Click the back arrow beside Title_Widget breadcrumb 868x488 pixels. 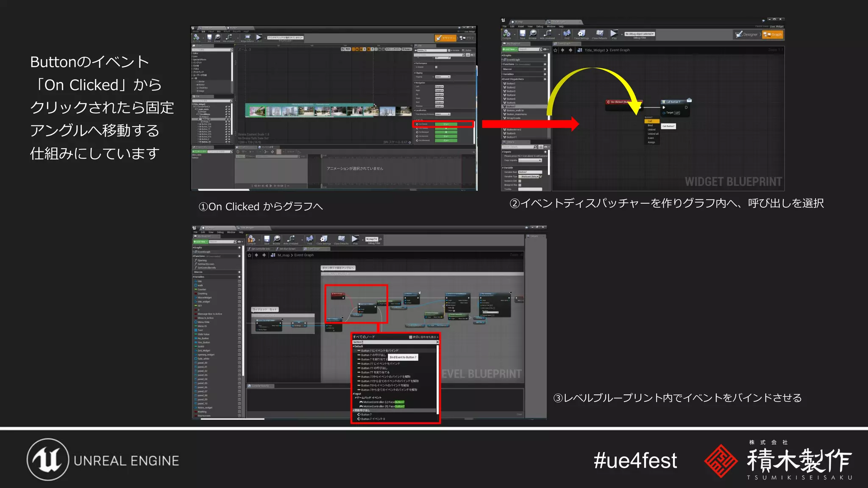[563, 50]
